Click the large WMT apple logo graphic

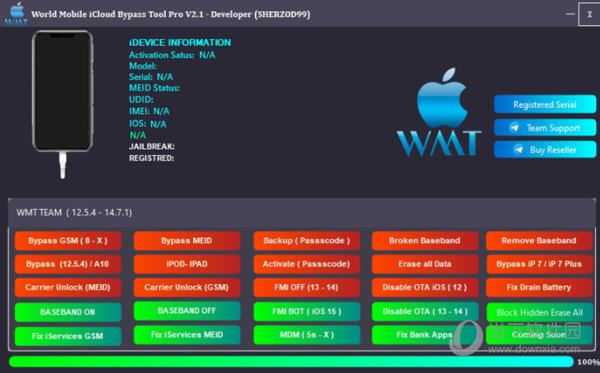(x=439, y=112)
